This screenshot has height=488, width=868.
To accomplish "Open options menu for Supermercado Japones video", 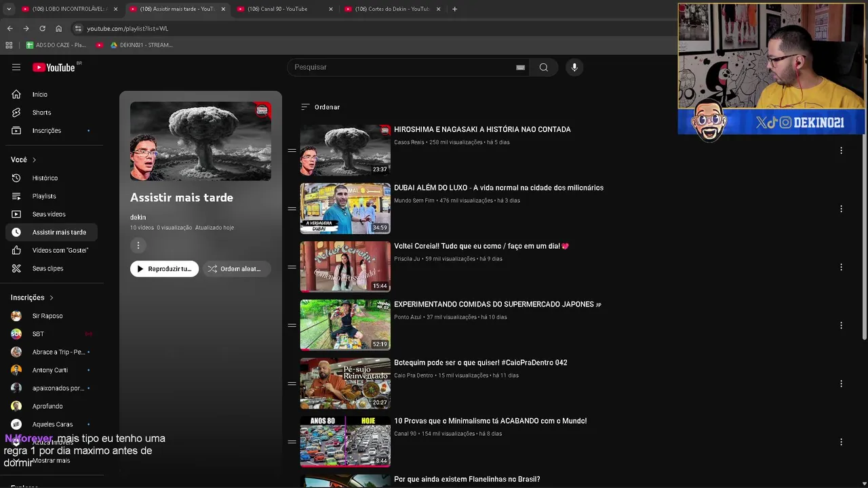I will (x=841, y=325).
